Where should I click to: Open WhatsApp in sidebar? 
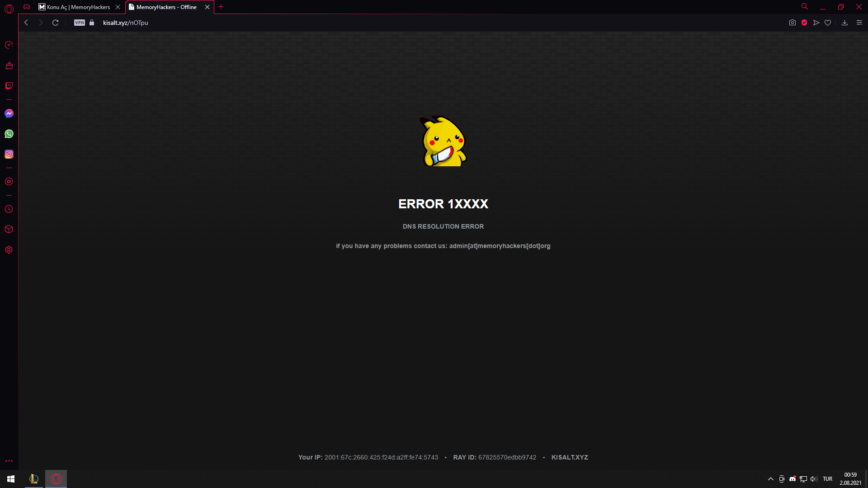click(x=9, y=134)
